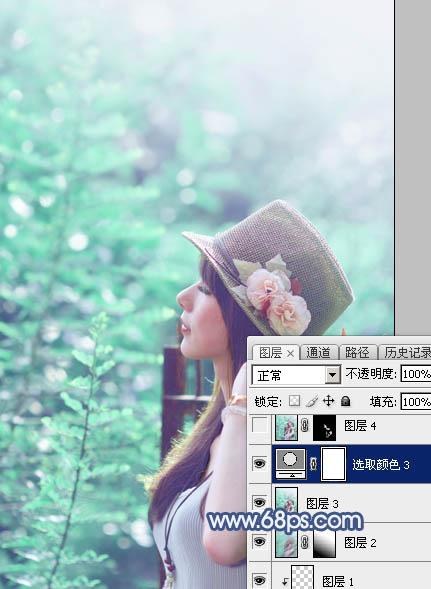The image size is (431, 589).
Task: Click the 填充 fill value field
Action: (x=416, y=402)
